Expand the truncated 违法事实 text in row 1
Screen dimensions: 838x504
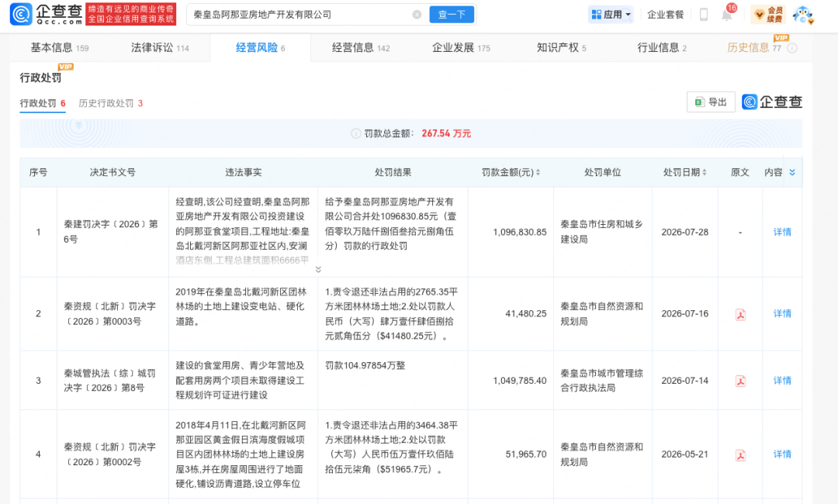[318, 270]
